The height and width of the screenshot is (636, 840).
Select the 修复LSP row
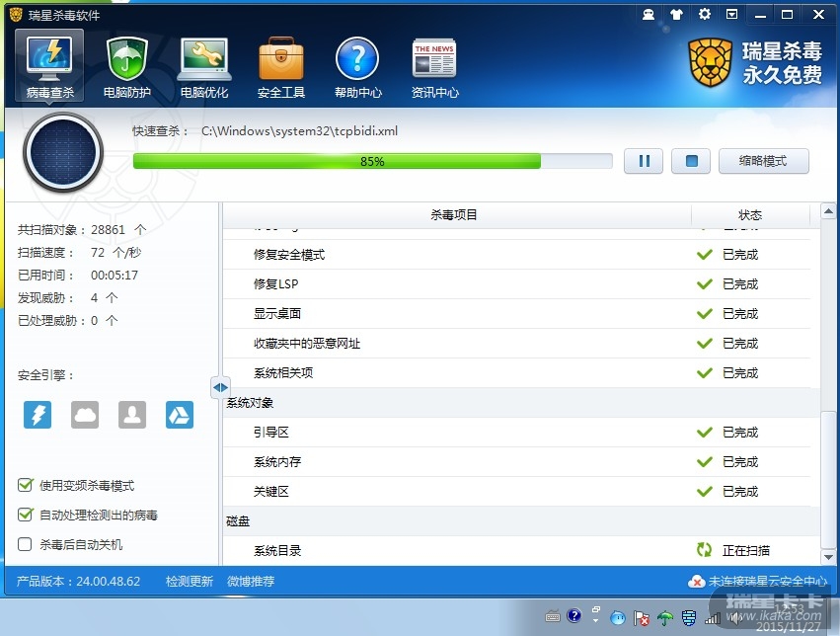pos(517,284)
